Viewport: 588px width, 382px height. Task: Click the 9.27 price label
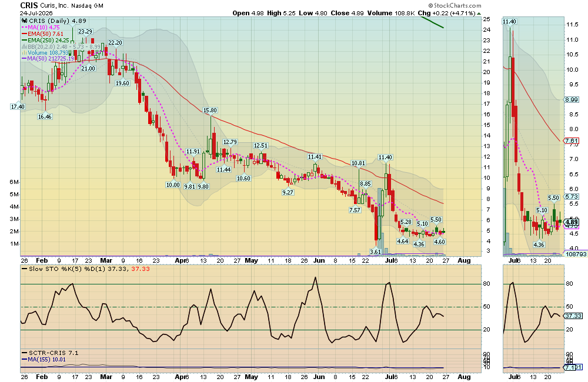coord(288,192)
